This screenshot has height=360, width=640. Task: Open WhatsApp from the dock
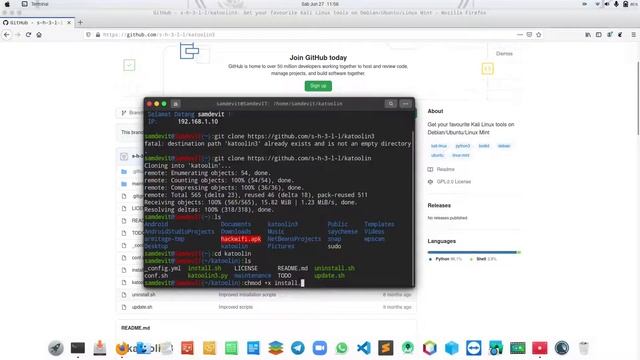(342, 348)
